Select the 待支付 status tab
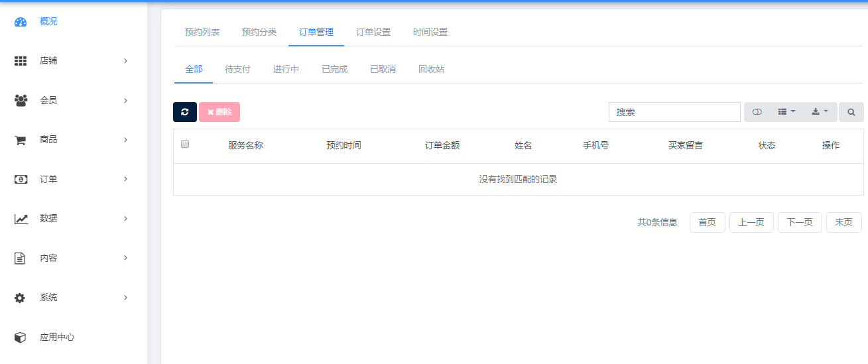The width and height of the screenshot is (868, 364). 237,69
